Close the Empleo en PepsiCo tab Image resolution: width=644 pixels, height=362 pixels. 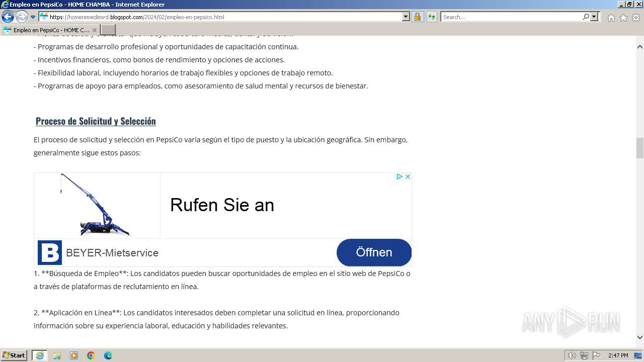pyautogui.click(x=94, y=30)
